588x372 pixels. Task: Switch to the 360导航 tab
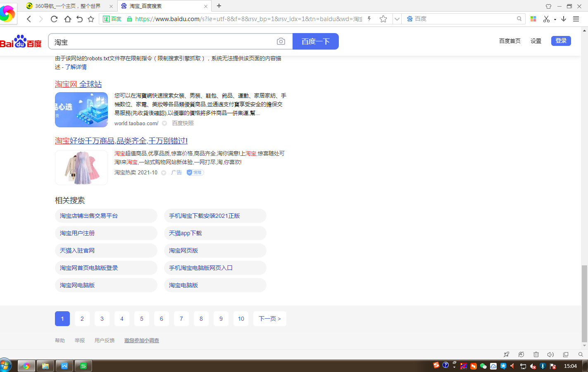[68, 6]
